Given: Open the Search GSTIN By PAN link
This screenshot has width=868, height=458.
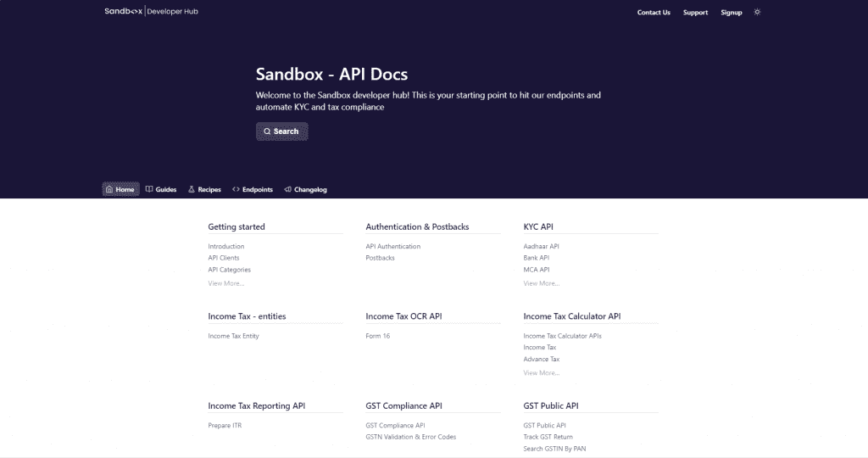Looking at the screenshot, I should 554,450.
